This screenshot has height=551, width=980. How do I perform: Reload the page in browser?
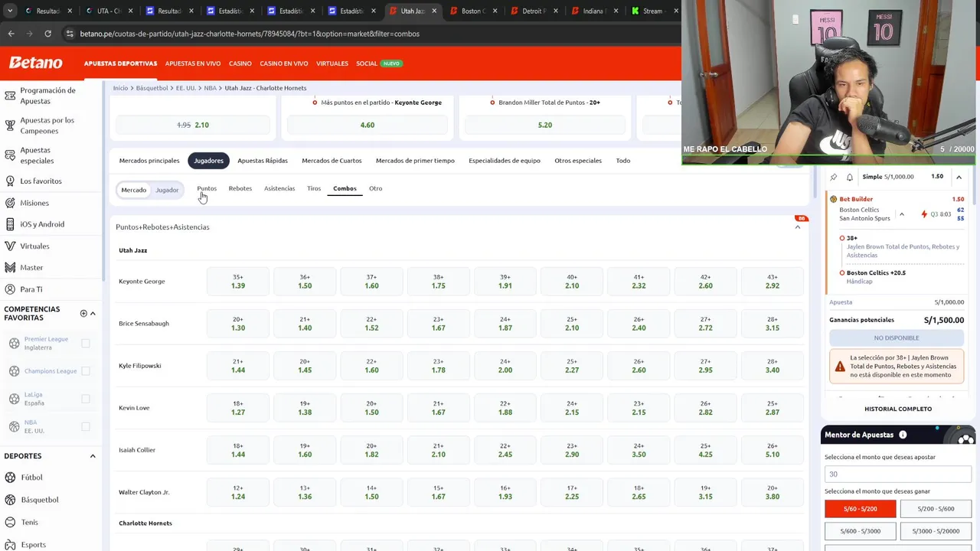click(47, 34)
